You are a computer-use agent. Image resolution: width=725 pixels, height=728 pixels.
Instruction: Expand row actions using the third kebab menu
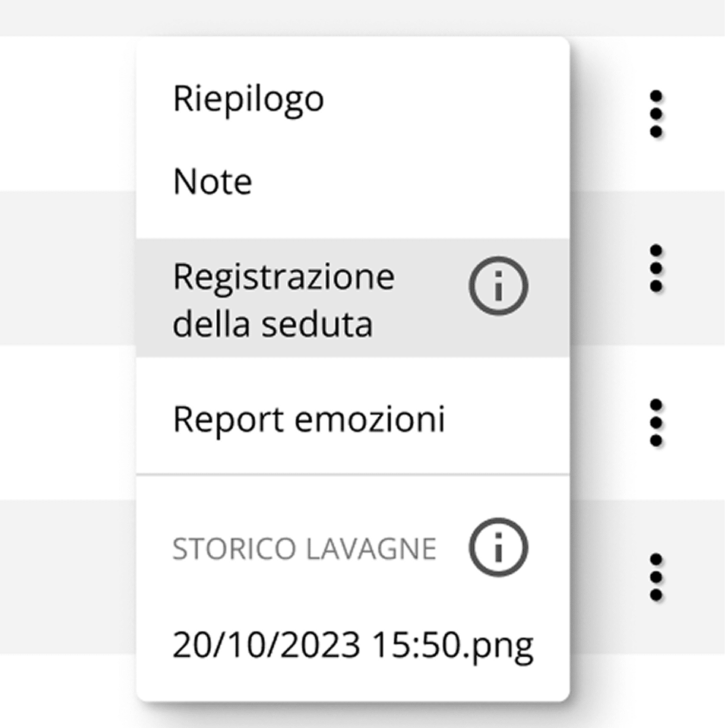pyautogui.click(x=656, y=422)
